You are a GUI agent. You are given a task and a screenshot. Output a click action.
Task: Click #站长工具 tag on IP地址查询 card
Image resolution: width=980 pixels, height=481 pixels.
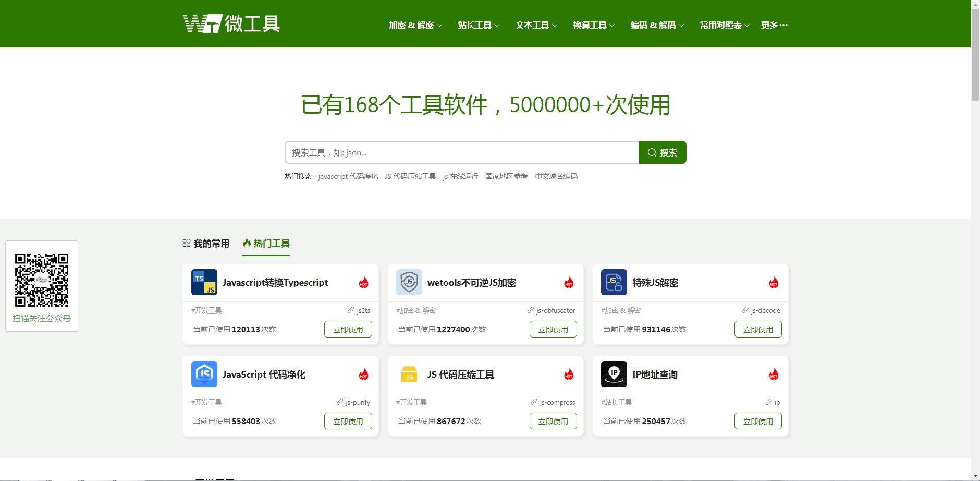coord(617,402)
